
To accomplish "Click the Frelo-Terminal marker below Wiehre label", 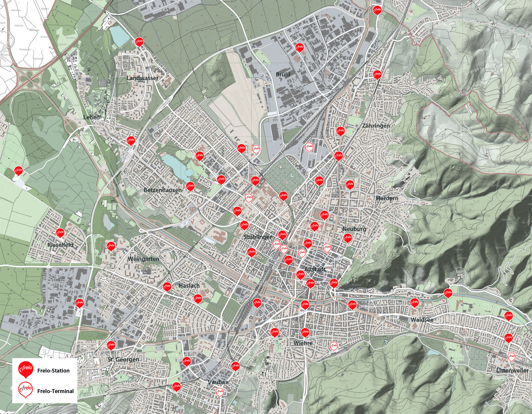I will pos(334,346).
